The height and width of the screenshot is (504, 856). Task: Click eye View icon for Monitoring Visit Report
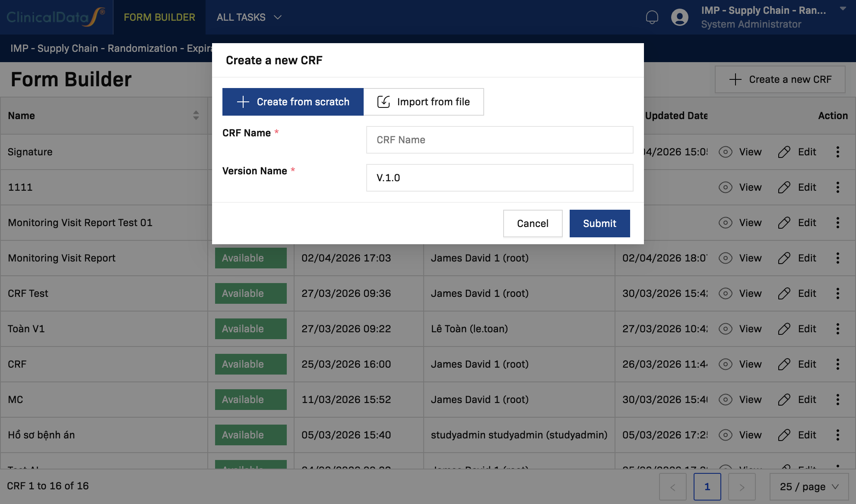(x=725, y=258)
